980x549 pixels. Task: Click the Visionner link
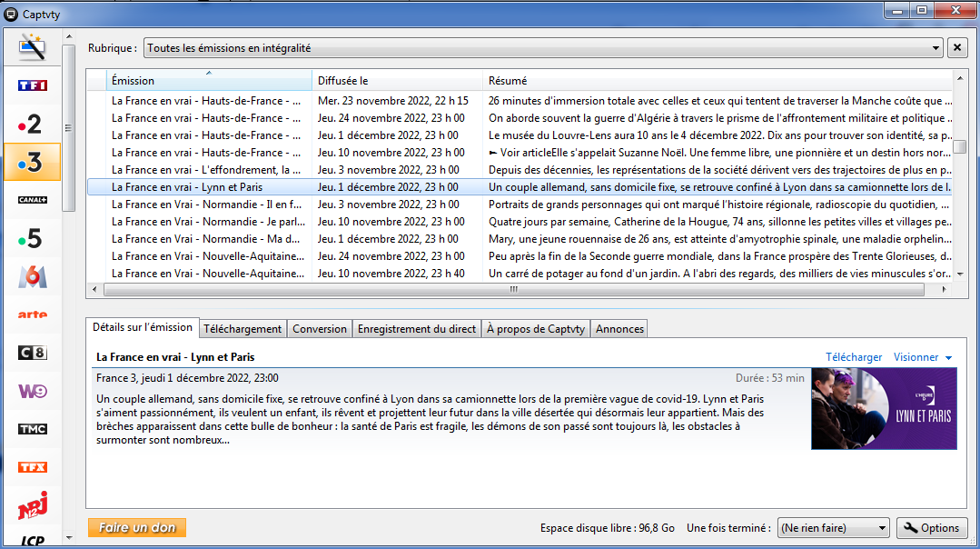click(x=916, y=357)
